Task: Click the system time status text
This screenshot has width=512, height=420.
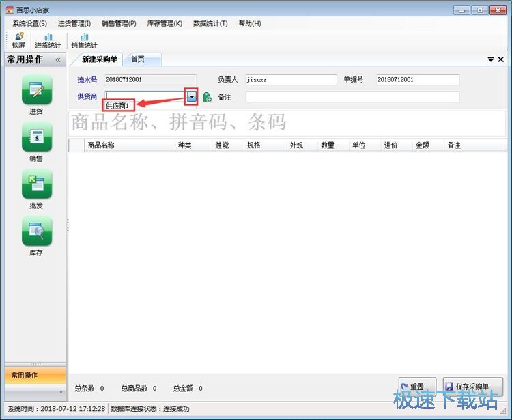Action: [56, 409]
